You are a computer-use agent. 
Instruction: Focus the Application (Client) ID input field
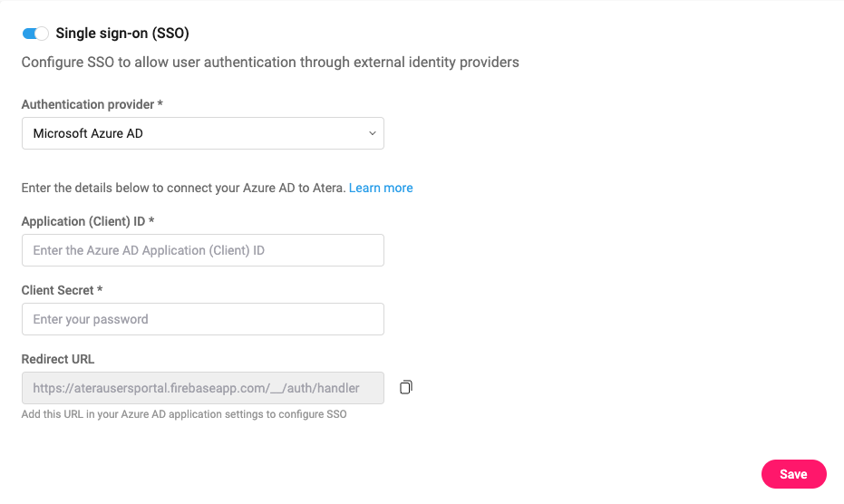[x=203, y=250]
